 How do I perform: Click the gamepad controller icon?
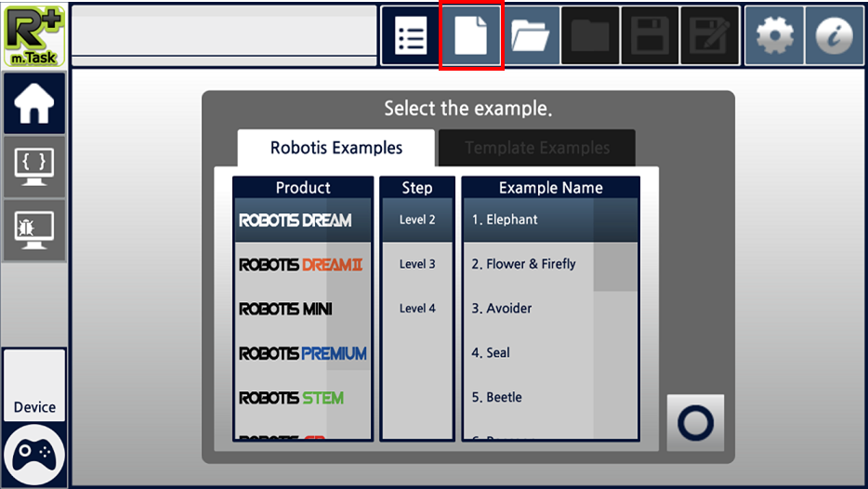(34, 456)
